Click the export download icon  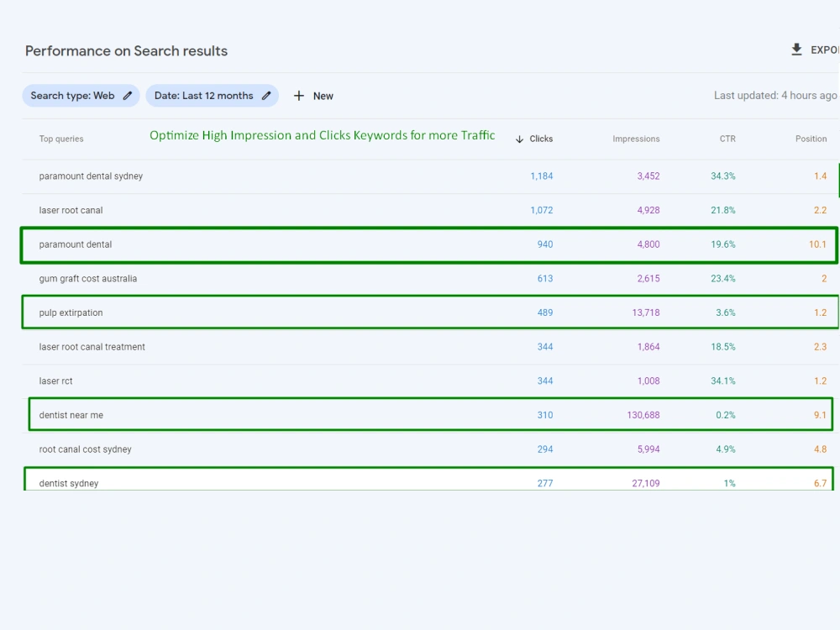[796, 50]
